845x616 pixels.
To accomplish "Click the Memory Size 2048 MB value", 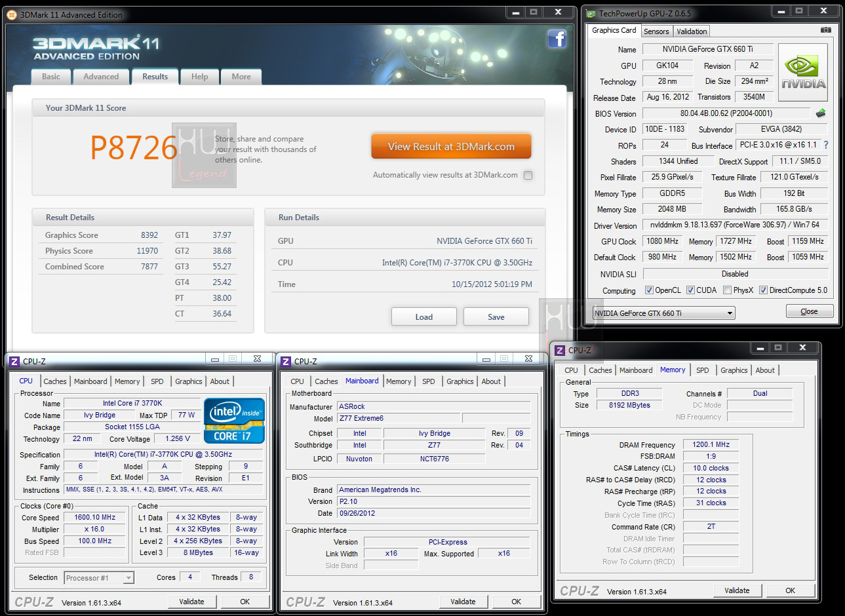I will click(672, 209).
